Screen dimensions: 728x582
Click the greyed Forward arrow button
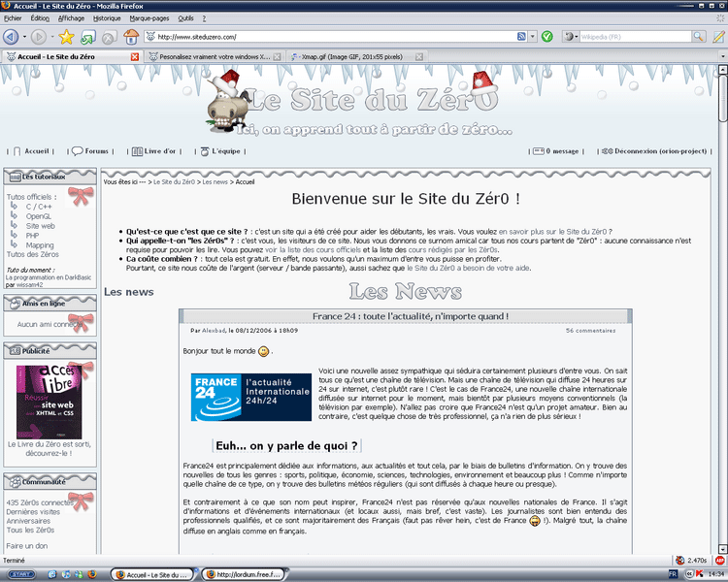coord(39,37)
